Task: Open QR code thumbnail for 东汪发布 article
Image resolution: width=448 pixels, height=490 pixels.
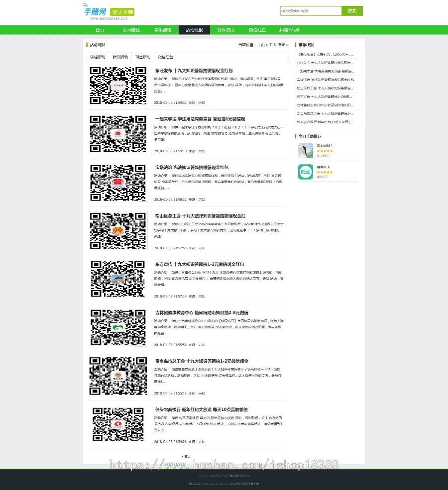Action: 118,85
